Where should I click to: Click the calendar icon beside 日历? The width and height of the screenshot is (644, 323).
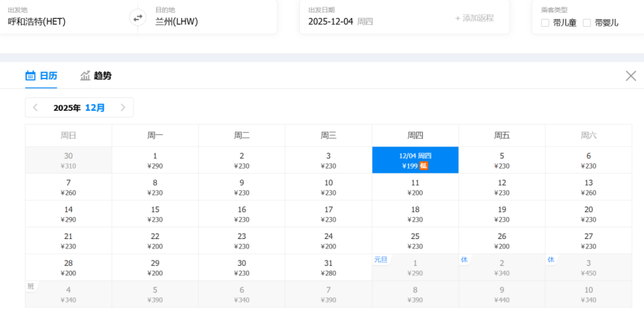coord(30,76)
